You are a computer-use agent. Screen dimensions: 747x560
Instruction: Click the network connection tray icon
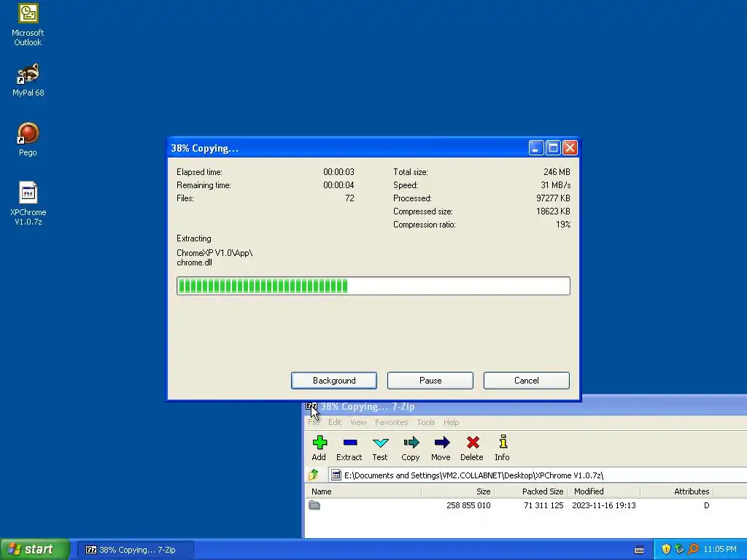tap(679, 549)
